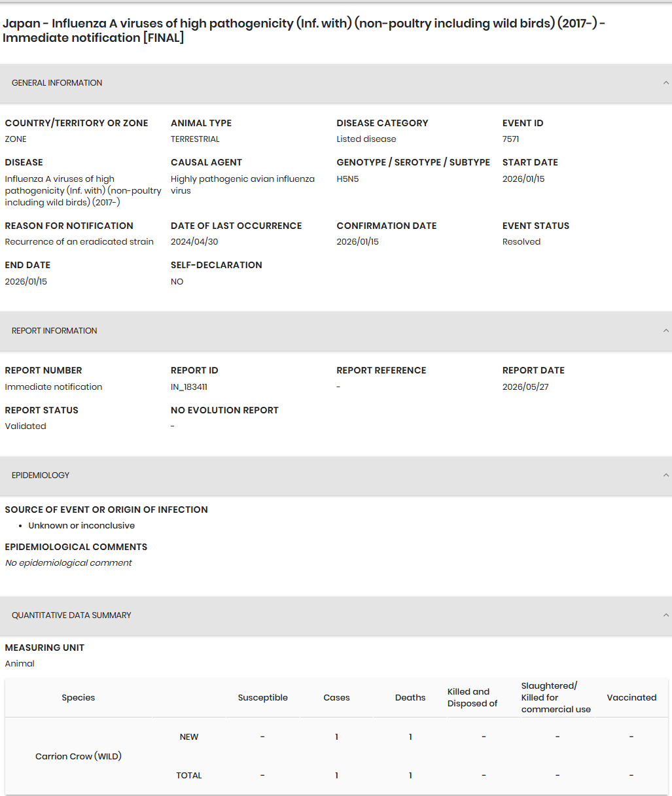
Task: Click the Vaccinated column header
Action: point(631,698)
